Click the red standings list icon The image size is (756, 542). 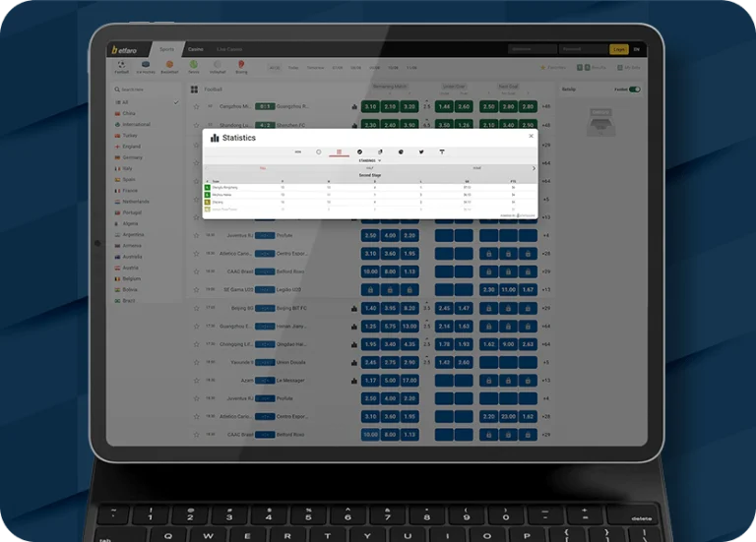pos(339,151)
